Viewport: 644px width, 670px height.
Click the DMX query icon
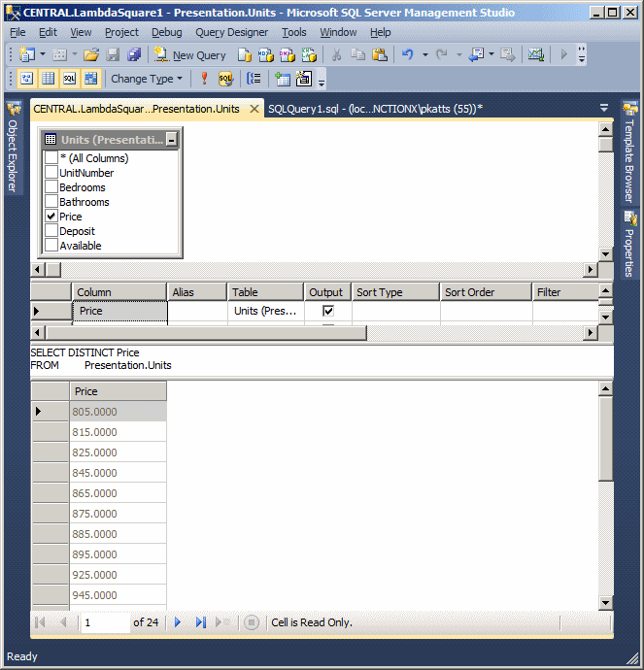click(x=288, y=54)
